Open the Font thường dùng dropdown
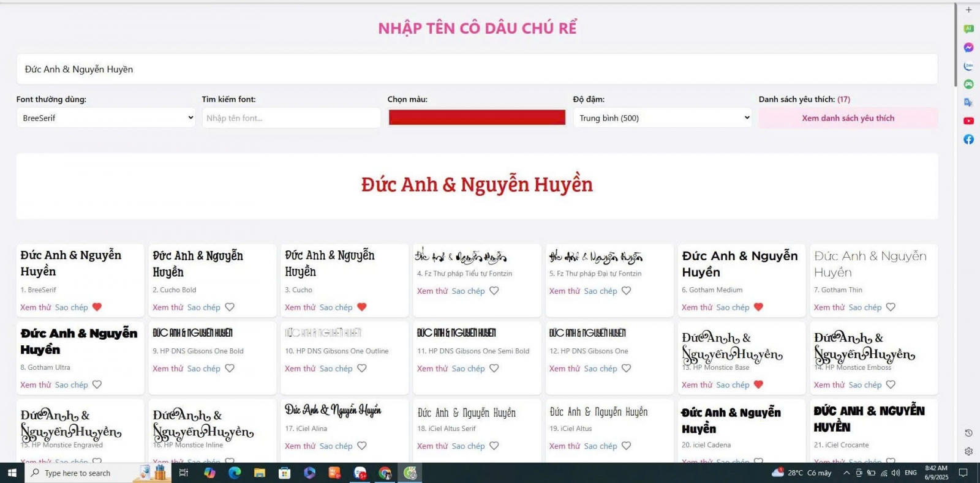 (x=106, y=118)
